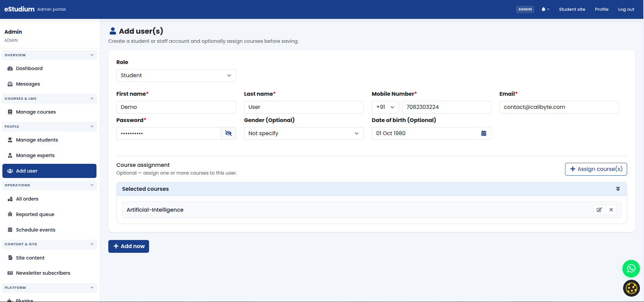Click the Artificial-Intelligence course name text

tap(155, 210)
